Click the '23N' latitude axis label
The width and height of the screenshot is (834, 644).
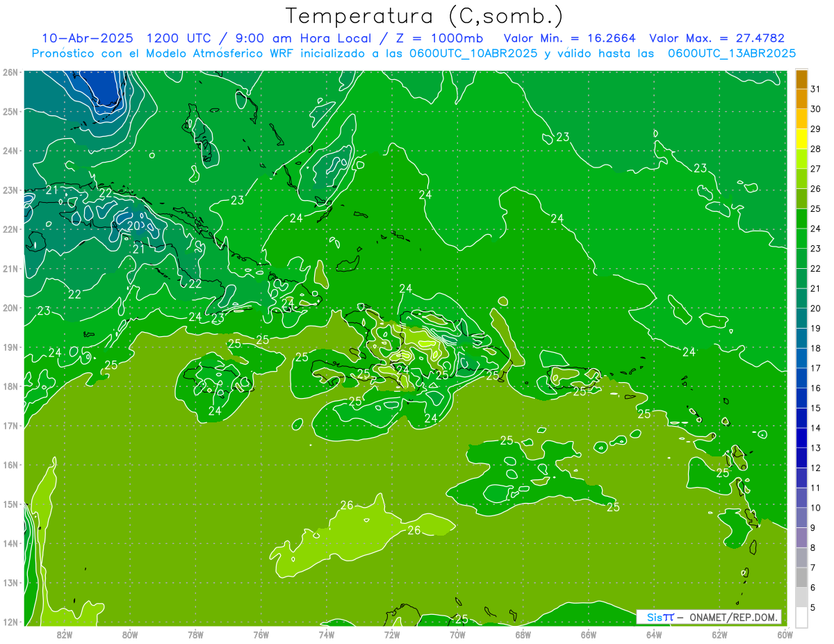tap(9, 190)
